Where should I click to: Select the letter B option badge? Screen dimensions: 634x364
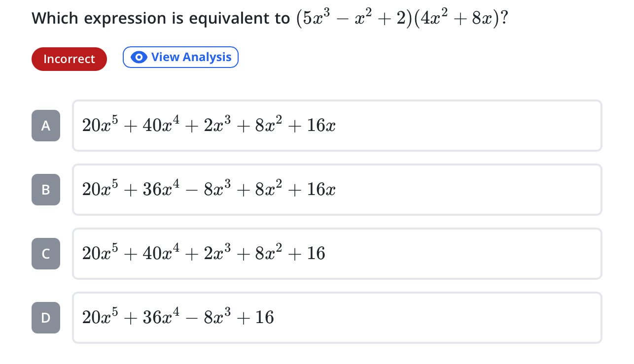pyautogui.click(x=46, y=190)
